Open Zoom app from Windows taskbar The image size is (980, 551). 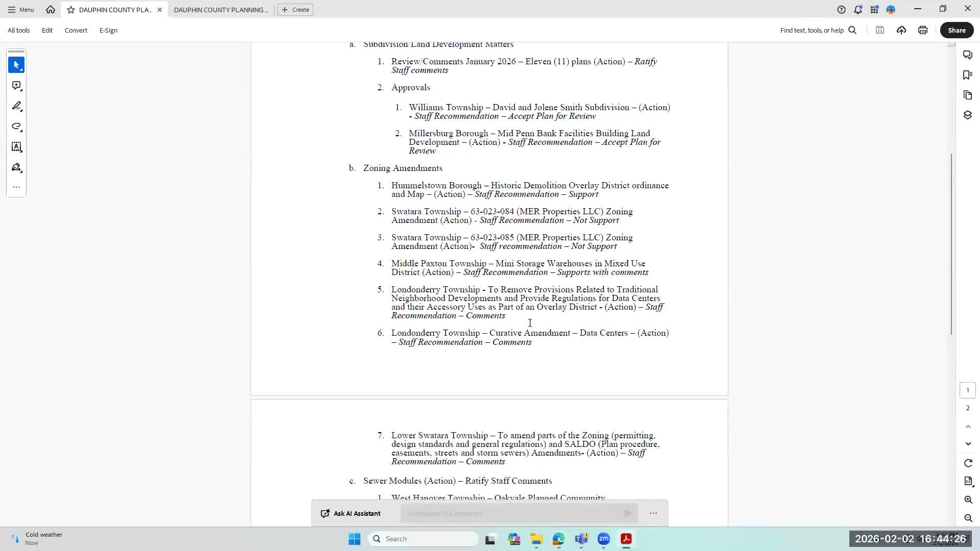click(603, 539)
